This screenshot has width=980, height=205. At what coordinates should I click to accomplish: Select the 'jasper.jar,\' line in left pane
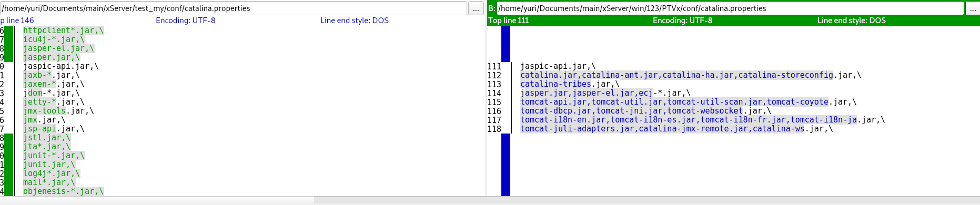point(52,57)
